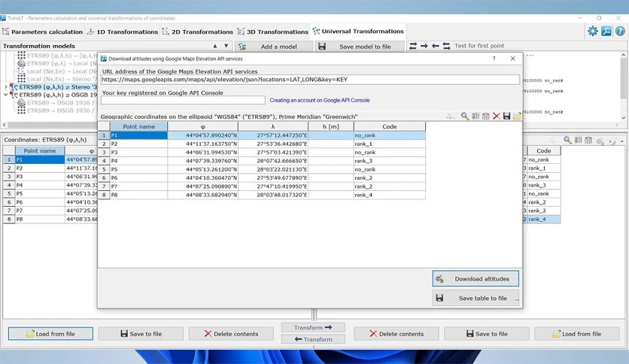Click the Transform left arrow button
This screenshot has width=629, height=364.
click(x=313, y=339)
